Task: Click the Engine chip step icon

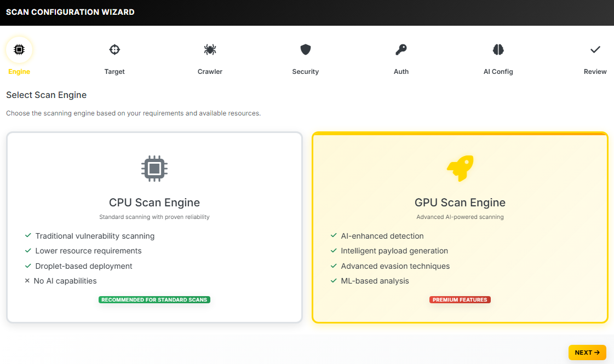Action: pyautogui.click(x=19, y=50)
